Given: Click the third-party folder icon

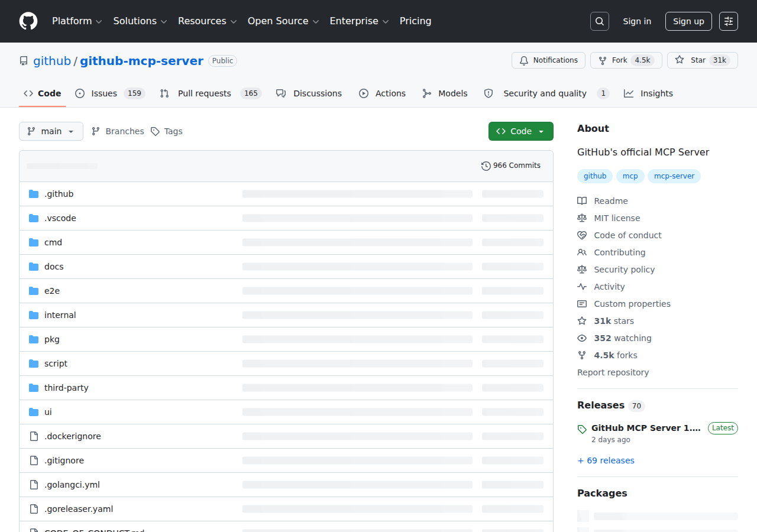Looking at the screenshot, I should pyautogui.click(x=34, y=388).
